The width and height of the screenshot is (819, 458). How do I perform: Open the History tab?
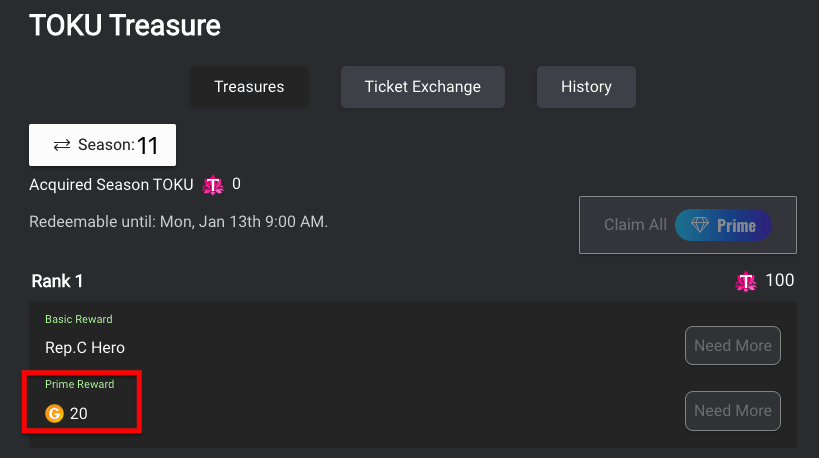pos(586,87)
